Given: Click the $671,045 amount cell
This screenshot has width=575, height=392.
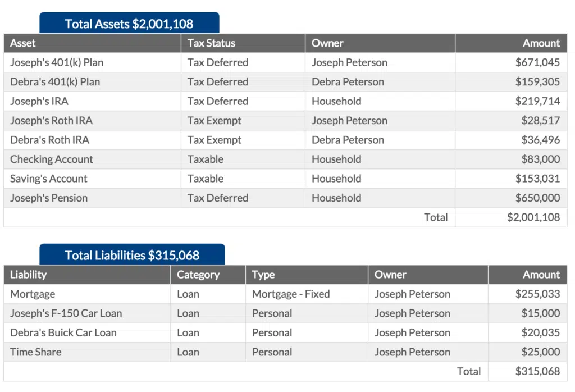Looking at the screenshot, I should tap(537, 62).
